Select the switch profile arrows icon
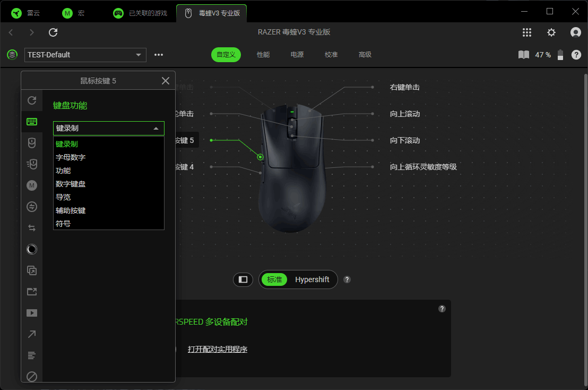This screenshot has width=588, height=390. 32,228
